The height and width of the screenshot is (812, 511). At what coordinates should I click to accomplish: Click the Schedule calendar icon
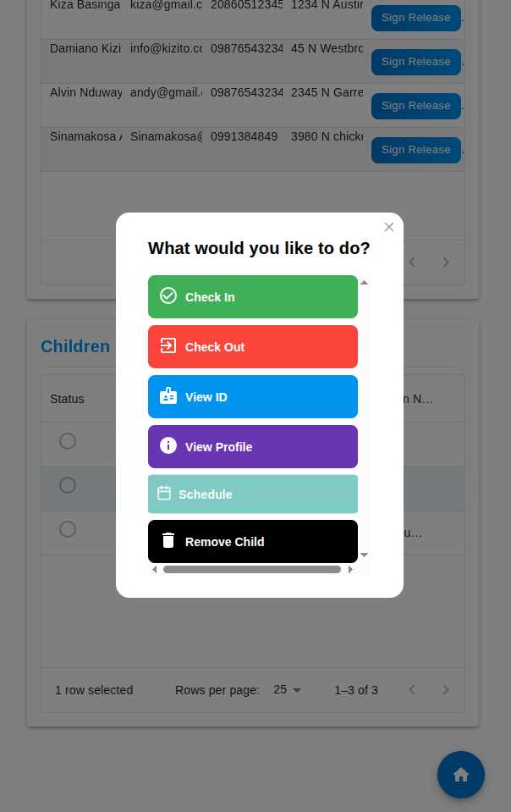pyautogui.click(x=164, y=493)
